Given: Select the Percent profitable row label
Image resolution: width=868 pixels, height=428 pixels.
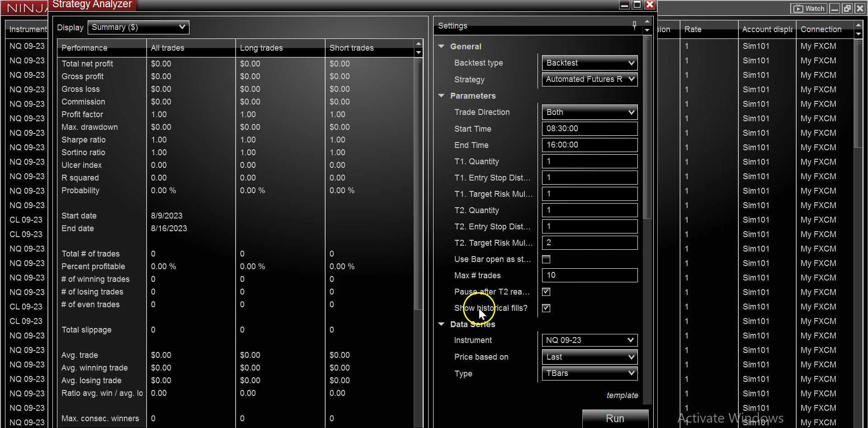Looking at the screenshot, I should pyautogui.click(x=93, y=266).
